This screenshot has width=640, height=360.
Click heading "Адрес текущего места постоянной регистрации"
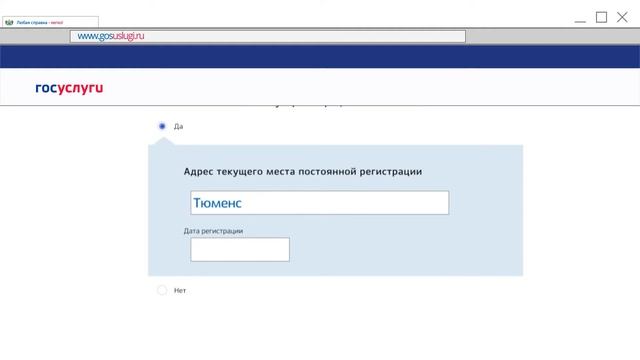point(302,171)
